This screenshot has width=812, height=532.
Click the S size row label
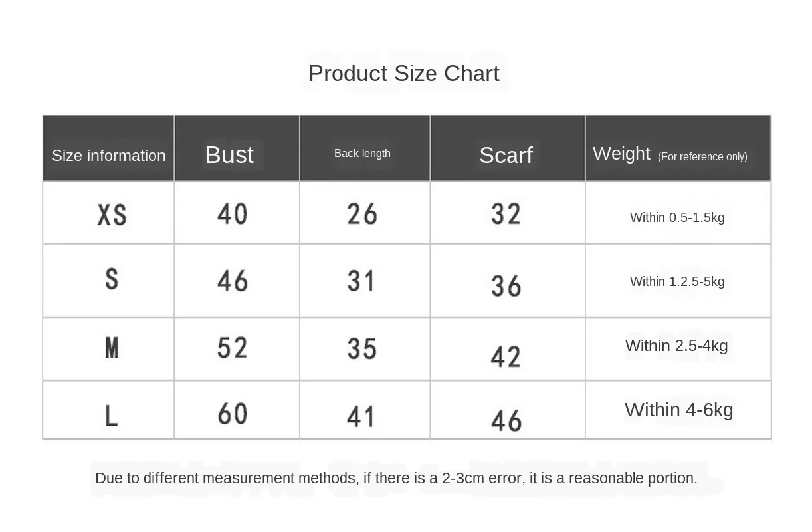[x=112, y=278]
